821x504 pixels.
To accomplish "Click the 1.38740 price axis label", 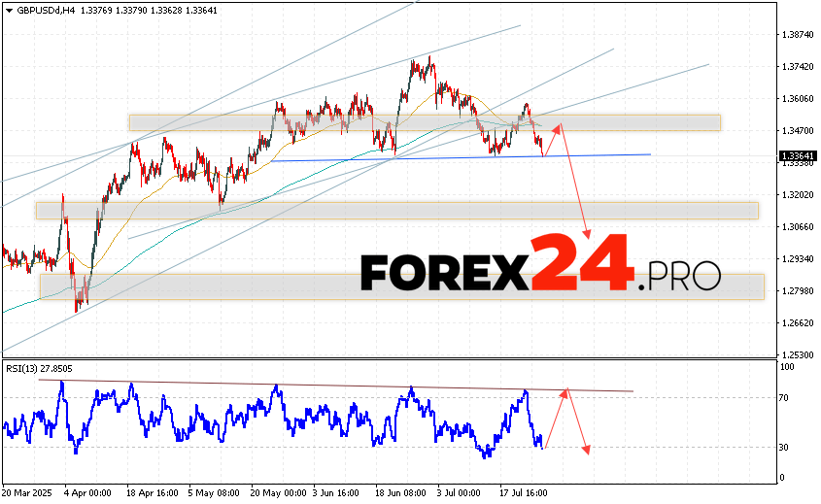I will (x=797, y=35).
